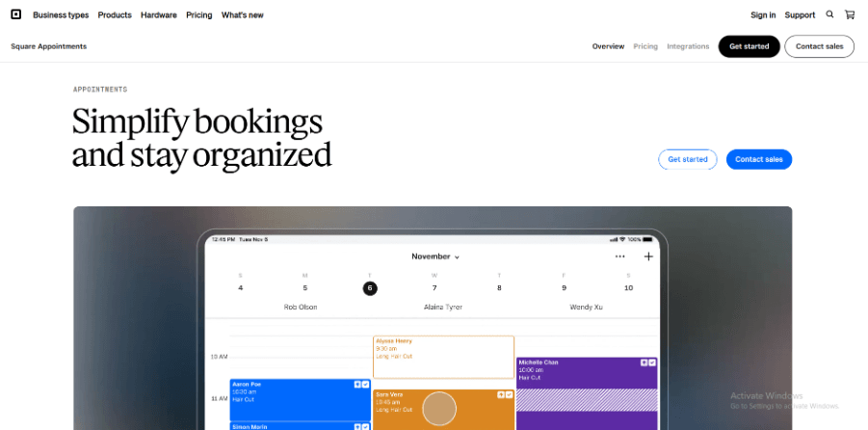Toggle checkmark on Sara Vera appointment

pos(509,394)
